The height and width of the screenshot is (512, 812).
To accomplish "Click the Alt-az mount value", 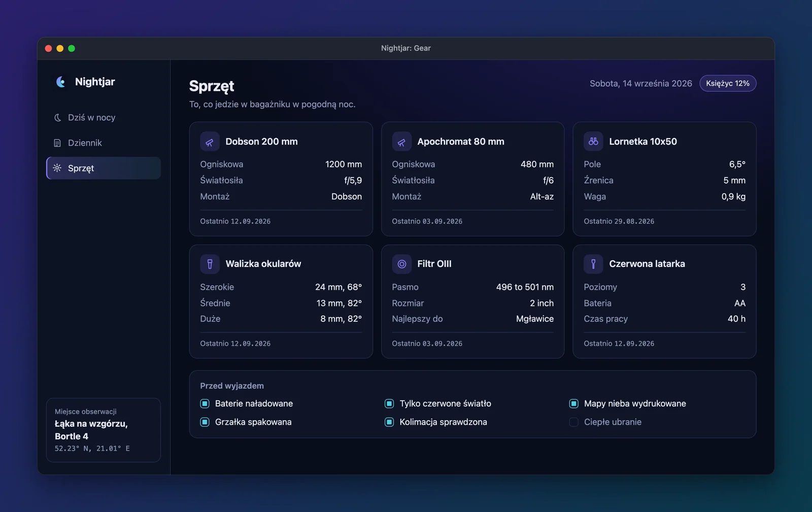I will (542, 196).
